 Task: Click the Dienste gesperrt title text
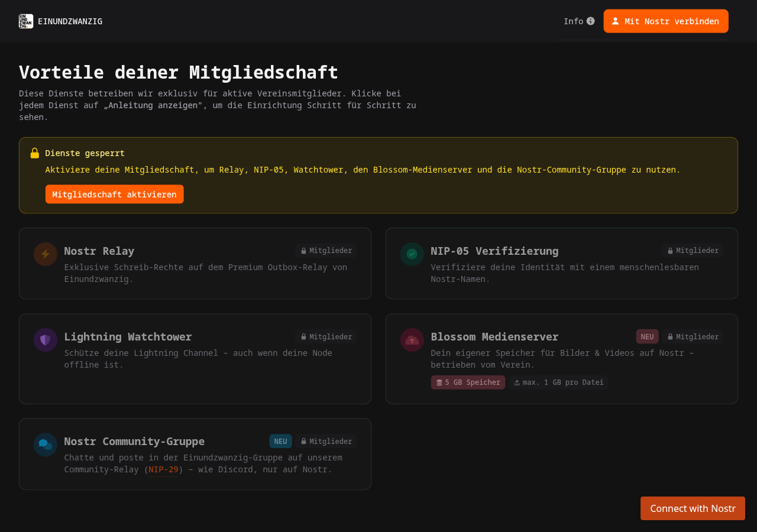click(85, 153)
